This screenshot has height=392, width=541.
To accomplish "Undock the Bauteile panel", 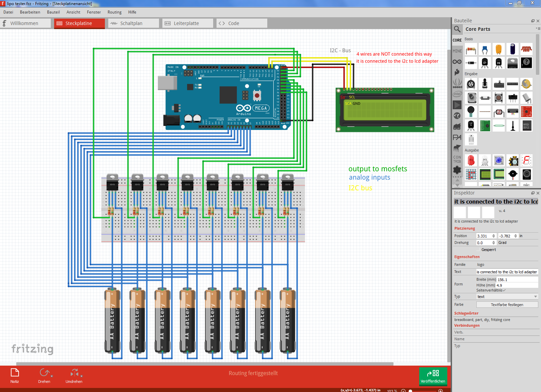I will click(533, 21).
